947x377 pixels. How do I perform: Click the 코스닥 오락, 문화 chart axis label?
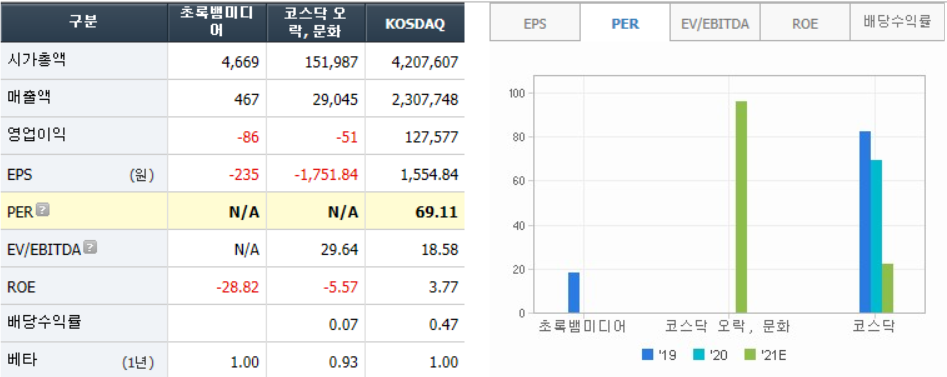click(728, 327)
